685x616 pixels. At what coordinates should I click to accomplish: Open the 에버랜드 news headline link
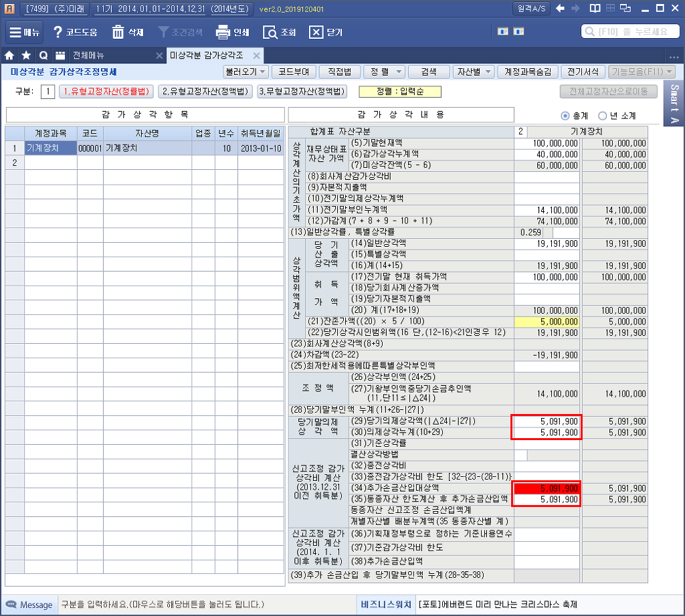pyautogui.click(x=498, y=605)
